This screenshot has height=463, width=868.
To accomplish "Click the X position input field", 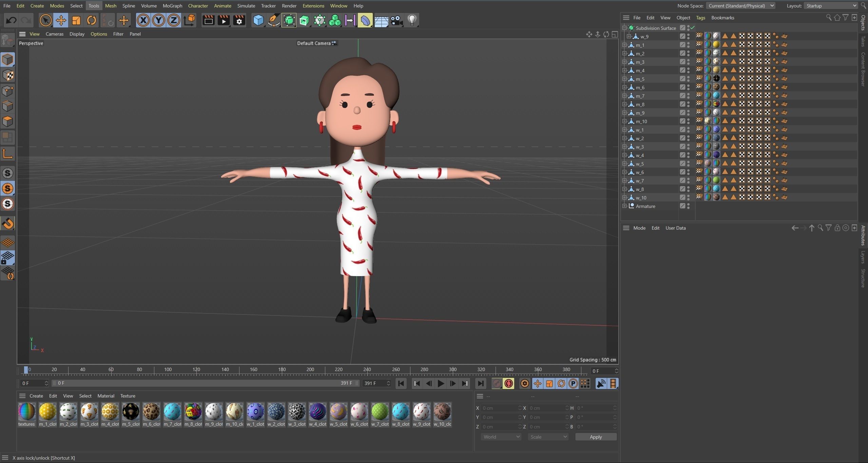I will [x=501, y=408].
